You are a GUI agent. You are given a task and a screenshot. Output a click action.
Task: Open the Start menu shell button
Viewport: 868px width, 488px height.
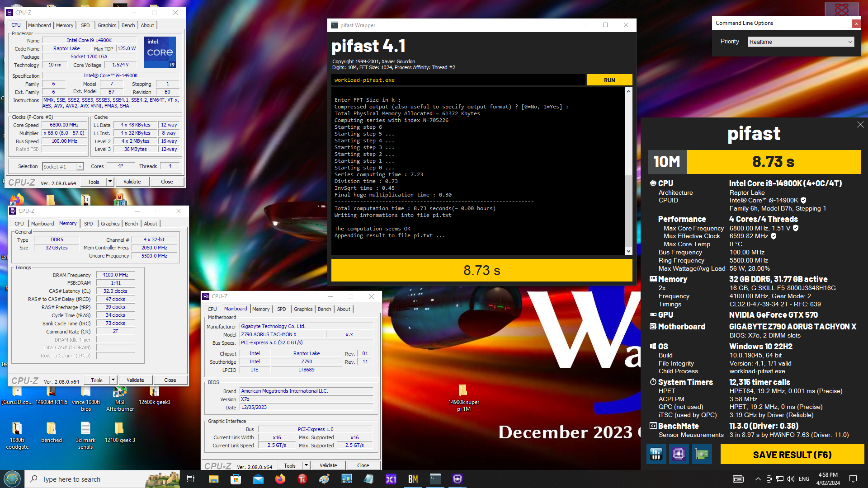tap(12, 479)
